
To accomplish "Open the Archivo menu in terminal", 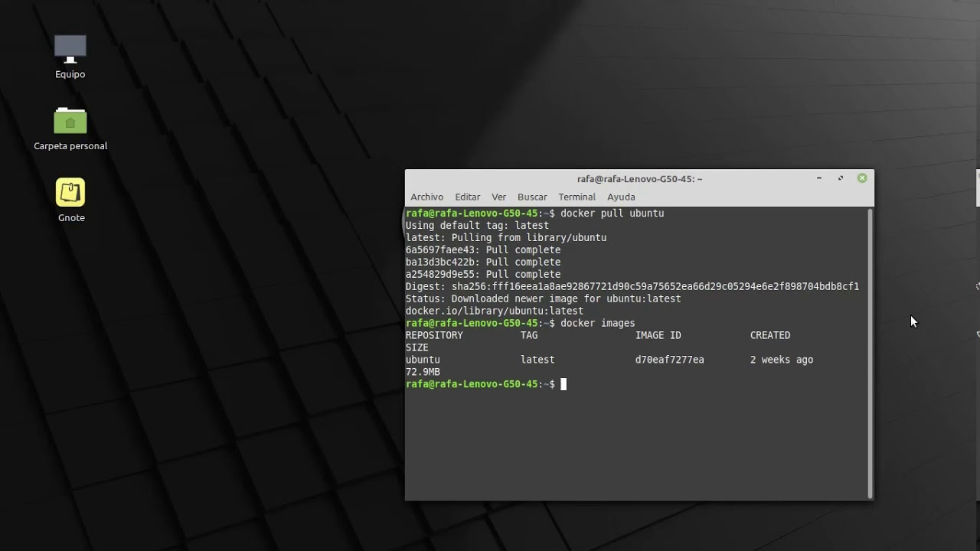I will click(x=426, y=197).
